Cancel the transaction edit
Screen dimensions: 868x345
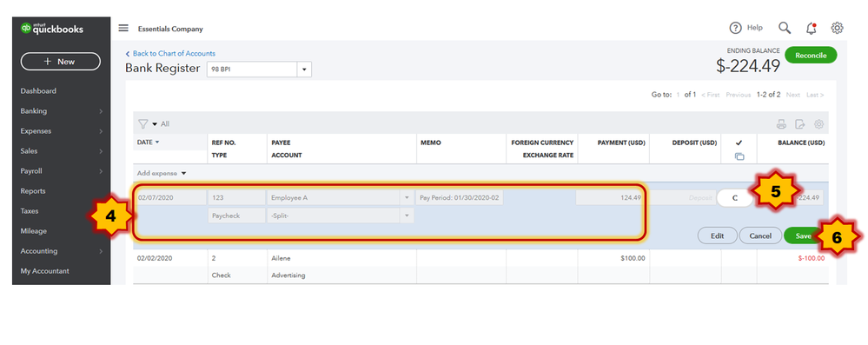pos(760,236)
